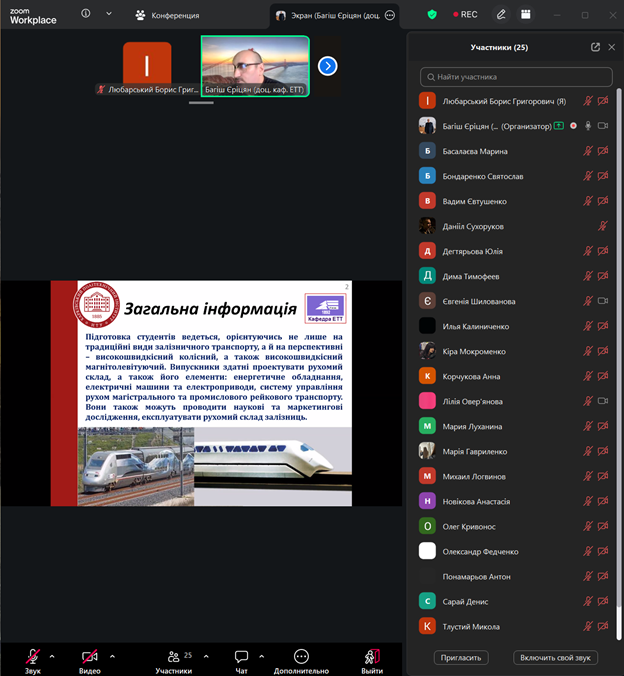Open the Чат chat icon
The width and height of the screenshot is (624, 676).
click(x=241, y=656)
